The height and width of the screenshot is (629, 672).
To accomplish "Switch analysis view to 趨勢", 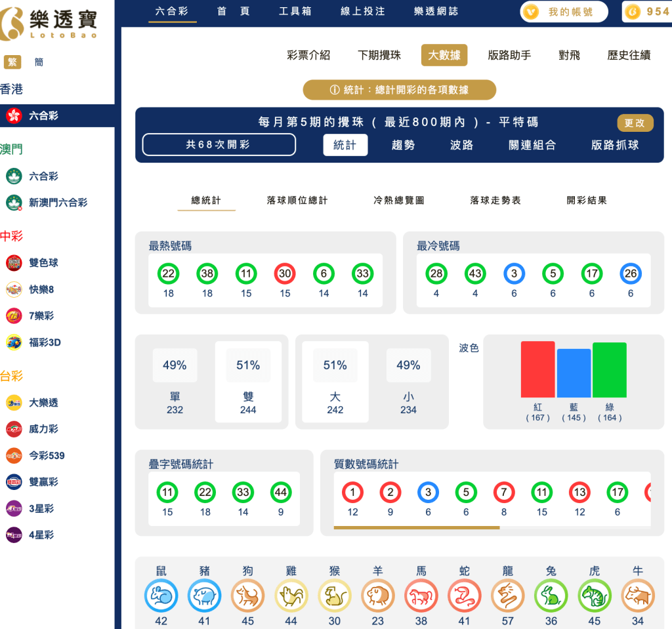I will click(402, 146).
